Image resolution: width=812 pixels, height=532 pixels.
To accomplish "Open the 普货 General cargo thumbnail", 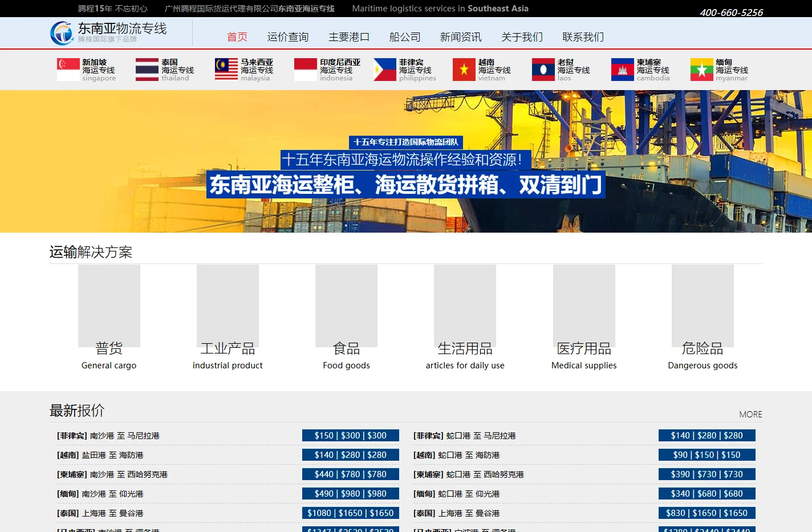I will tap(109, 306).
